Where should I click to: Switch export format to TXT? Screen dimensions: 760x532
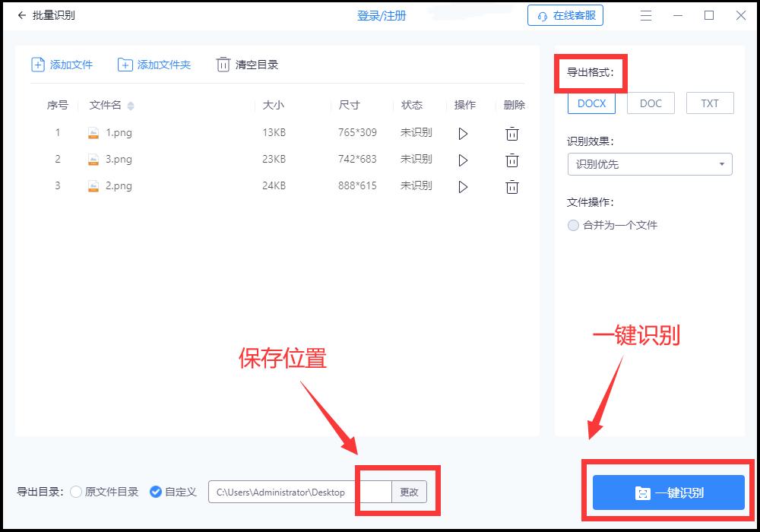tap(709, 103)
